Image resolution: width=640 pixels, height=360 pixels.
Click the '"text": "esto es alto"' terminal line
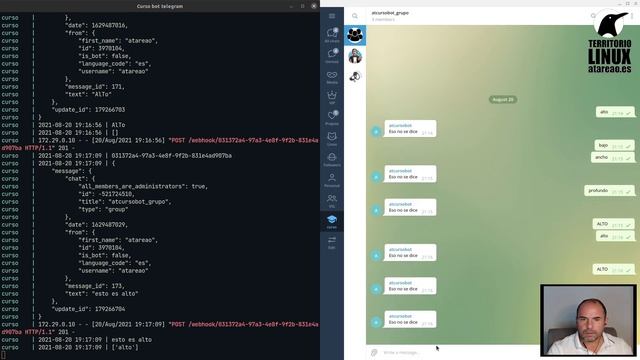(x=101, y=293)
